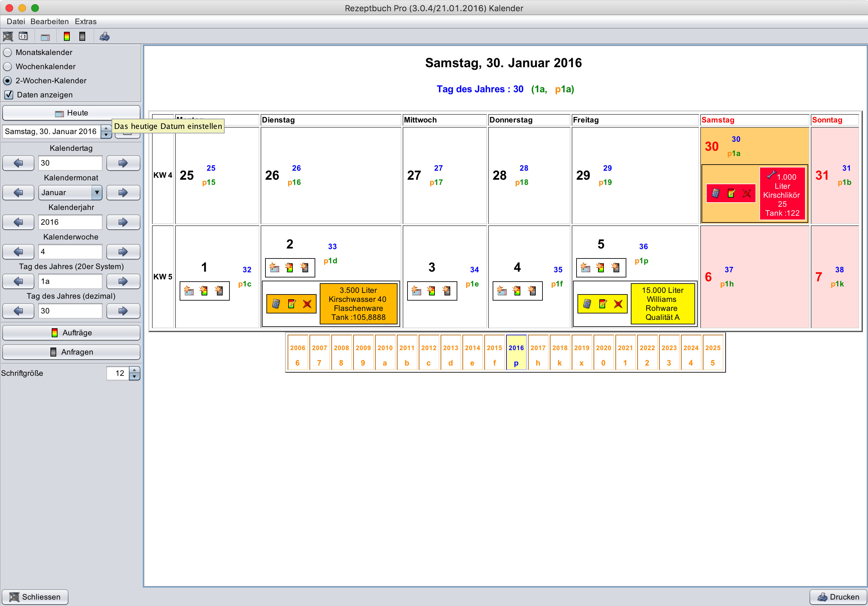868x606 pixels.
Task: Click the close-window icon in toolbar
Action: pyautogui.click(x=8, y=37)
